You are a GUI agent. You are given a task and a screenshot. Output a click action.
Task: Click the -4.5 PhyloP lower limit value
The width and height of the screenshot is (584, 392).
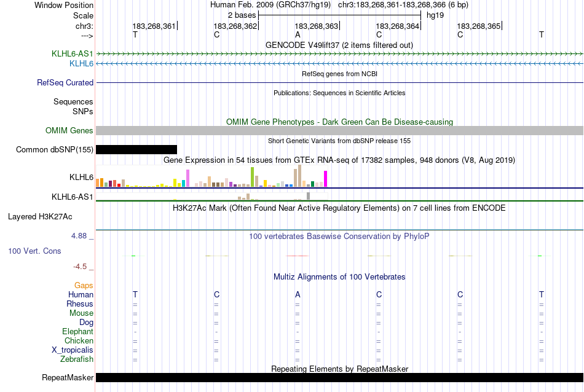(x=80, y=267)
